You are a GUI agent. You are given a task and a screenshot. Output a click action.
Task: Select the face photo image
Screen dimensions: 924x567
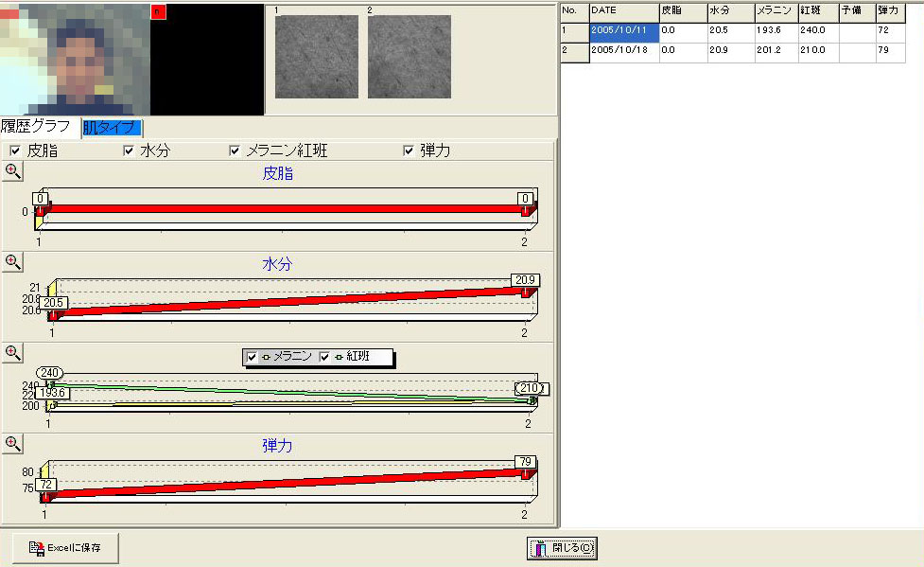click(75, 60)
